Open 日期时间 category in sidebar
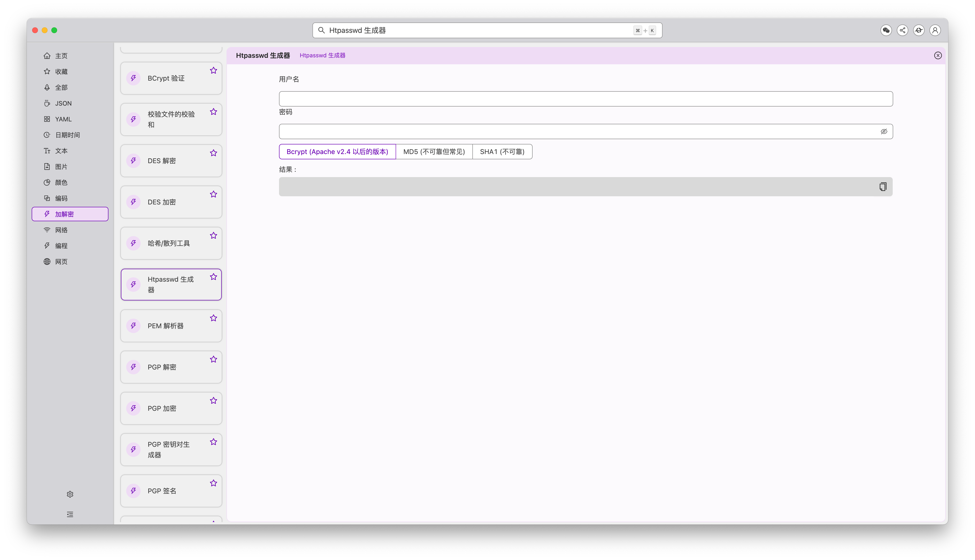This screenshot has height=560, width=975. [x=70, y=135]
